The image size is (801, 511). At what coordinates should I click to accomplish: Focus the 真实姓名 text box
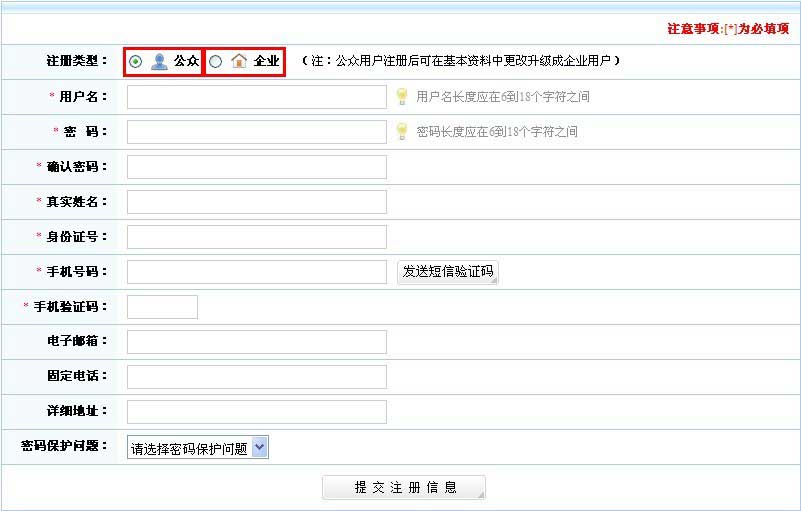coord(256,202)
